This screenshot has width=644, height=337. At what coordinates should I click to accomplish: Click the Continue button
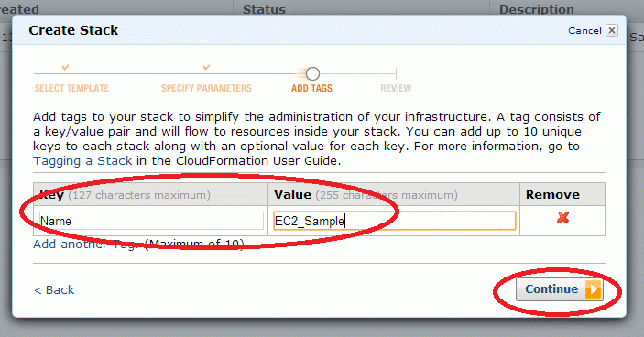560,289
